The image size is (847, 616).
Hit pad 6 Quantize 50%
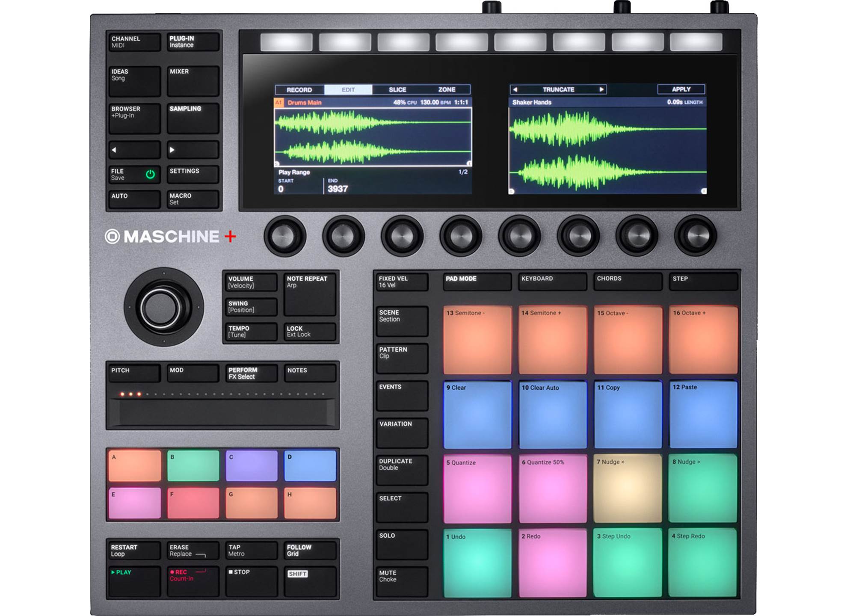click(x=553, y=489)
